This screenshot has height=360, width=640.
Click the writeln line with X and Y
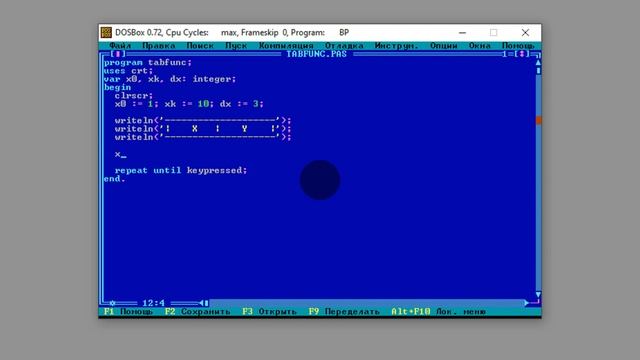[x=203, y=129]
